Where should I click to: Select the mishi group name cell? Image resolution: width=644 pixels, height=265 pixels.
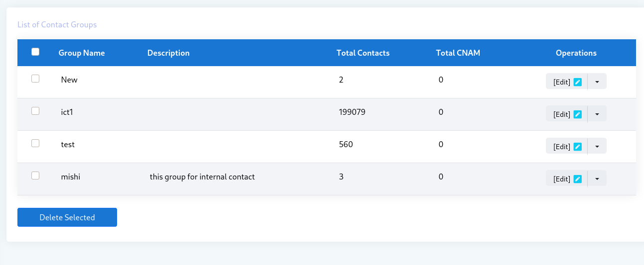pyautogui.click(x=71, y=177)
